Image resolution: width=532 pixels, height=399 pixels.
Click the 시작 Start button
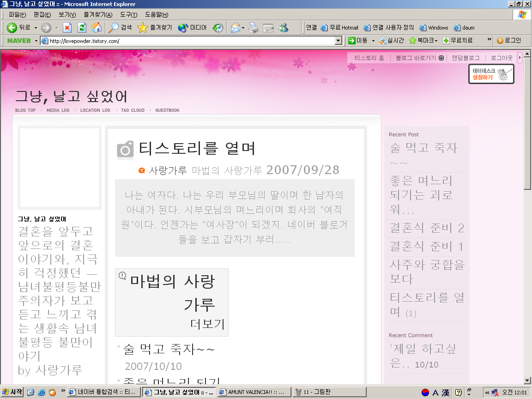tap(12, 393)
